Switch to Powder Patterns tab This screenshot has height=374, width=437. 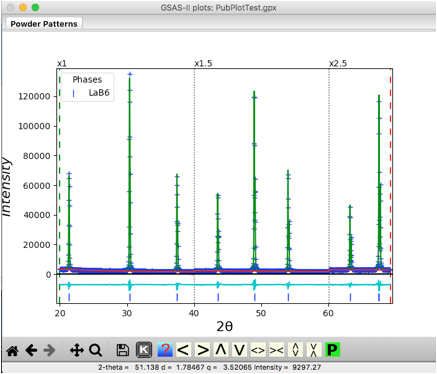click(44, 24)
